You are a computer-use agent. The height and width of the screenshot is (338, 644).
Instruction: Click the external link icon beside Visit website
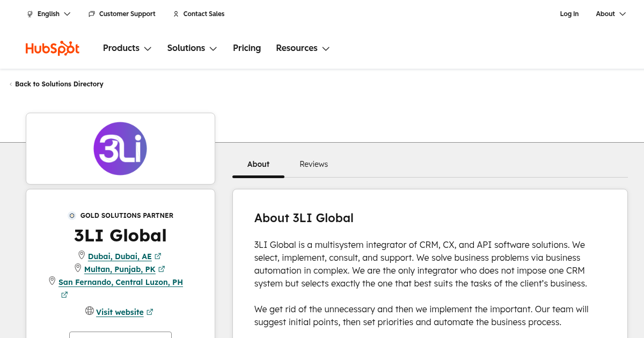(150, 312)
